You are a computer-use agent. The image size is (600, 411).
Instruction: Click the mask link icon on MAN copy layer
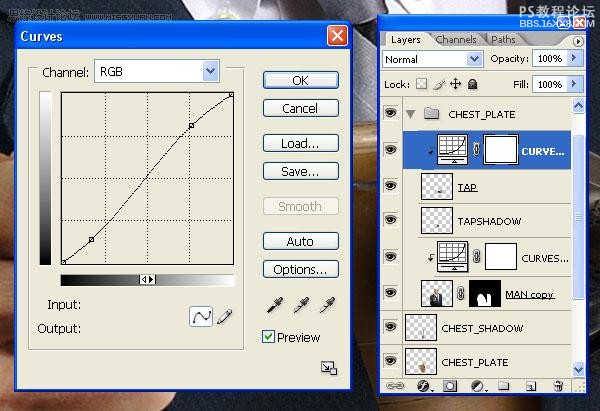pyautogui.click(x=461, y=294)
